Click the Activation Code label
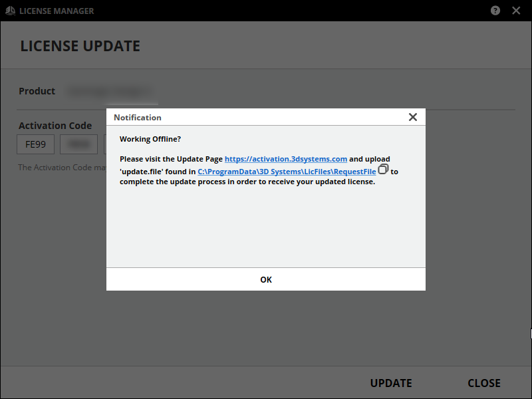 [x=55, y=126]
